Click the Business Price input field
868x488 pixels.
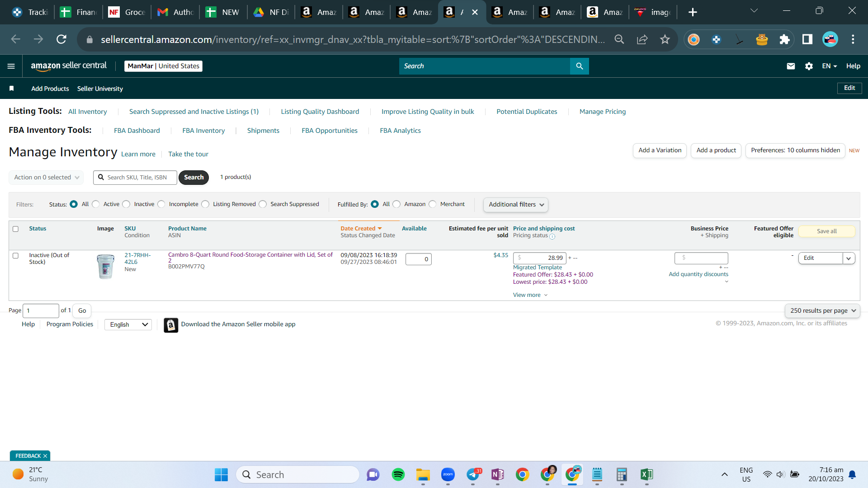click(701, 258)
